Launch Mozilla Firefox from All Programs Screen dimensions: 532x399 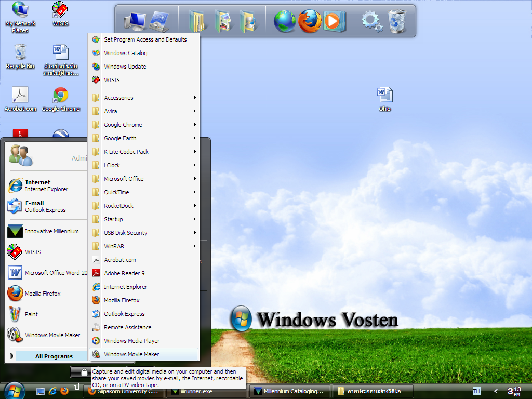[144, 300]
